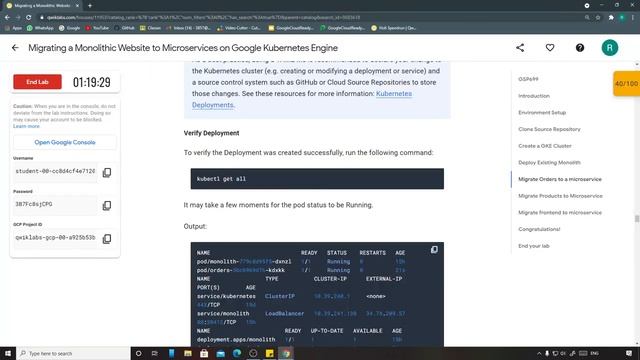
Task: Bookmark this page with star icon
Action: click(598, 18)
